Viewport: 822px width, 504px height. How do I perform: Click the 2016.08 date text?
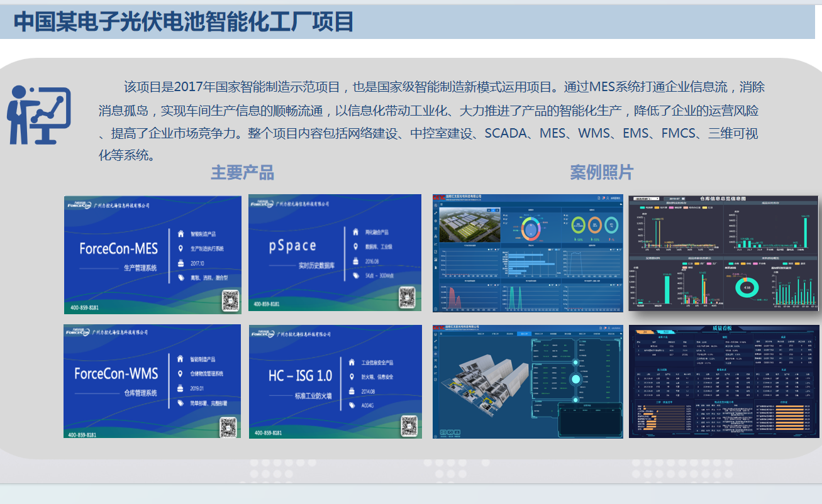tap(373, 261)
